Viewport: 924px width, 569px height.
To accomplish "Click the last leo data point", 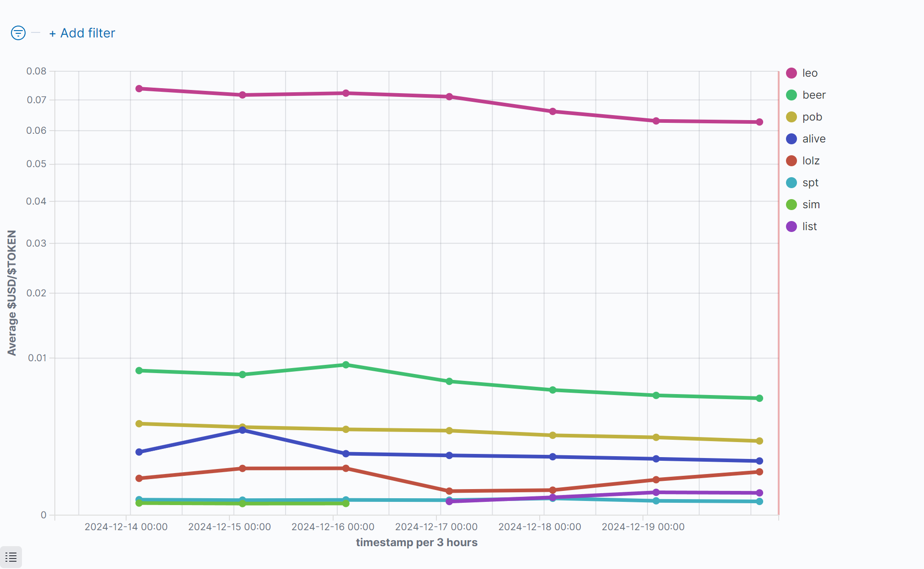I will coord(759,122).
